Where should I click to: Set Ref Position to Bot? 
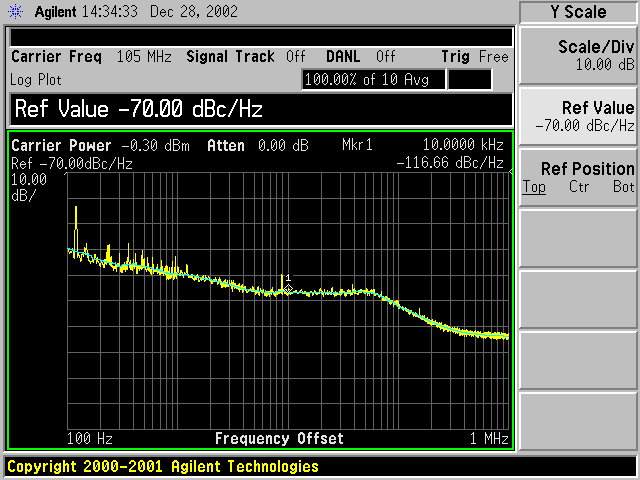[623, 187]
